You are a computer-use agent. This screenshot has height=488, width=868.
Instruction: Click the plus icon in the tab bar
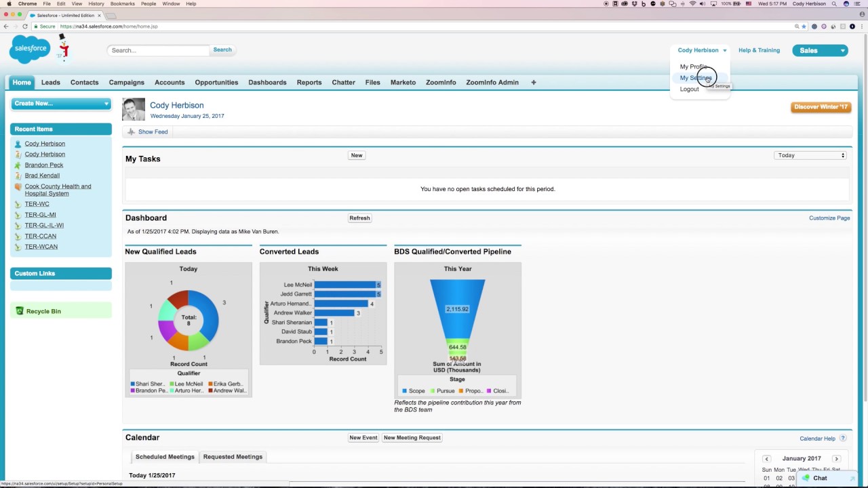point(534,83)
